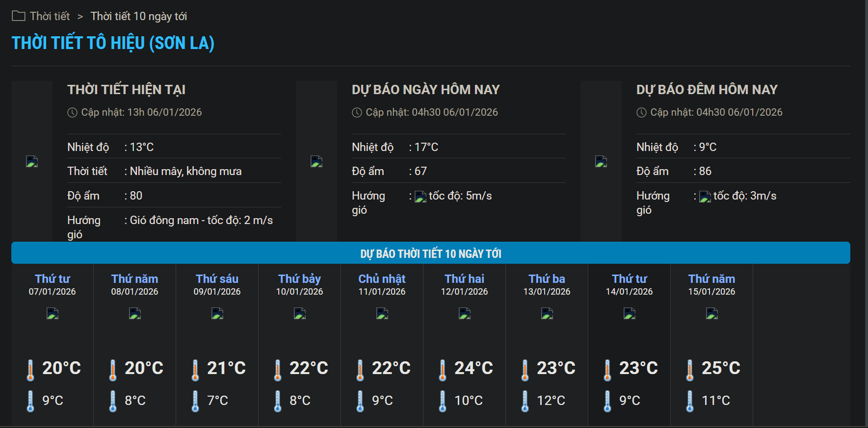Click the folder icon in the breadcrumb
The image size is (868, 428).
18,16
